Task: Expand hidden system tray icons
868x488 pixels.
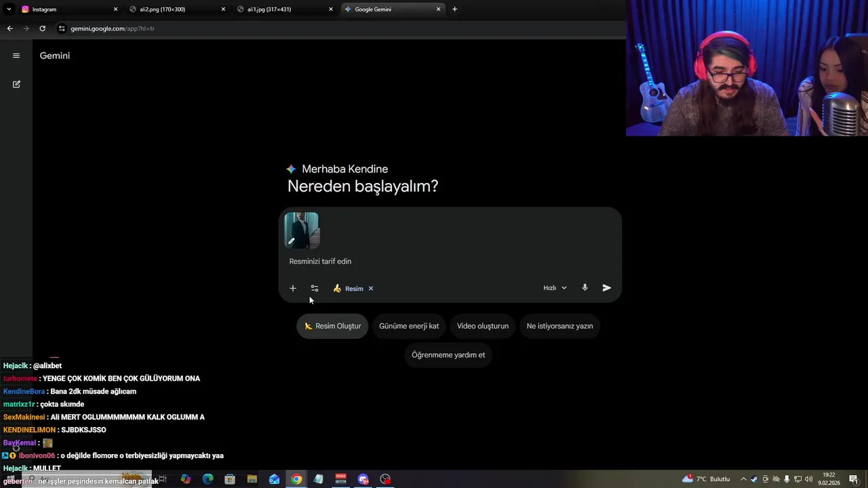Action: pos(743,479)
